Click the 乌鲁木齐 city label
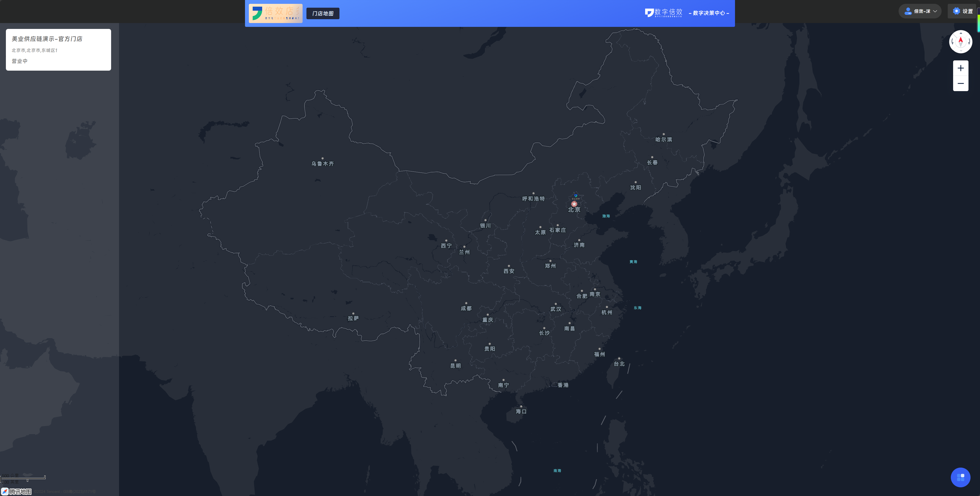This screenshot has width=980, height=496. click(323, 164)
